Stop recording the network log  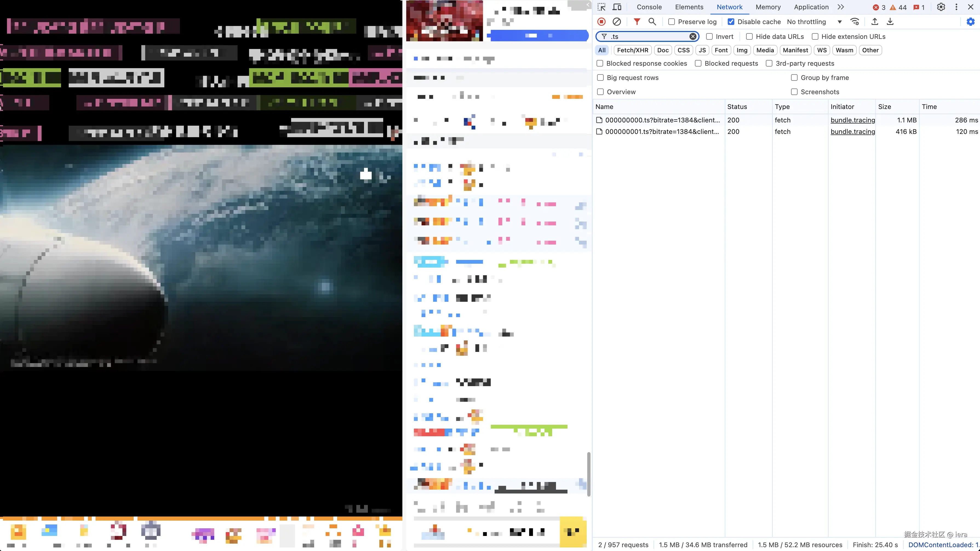[601, 22]
